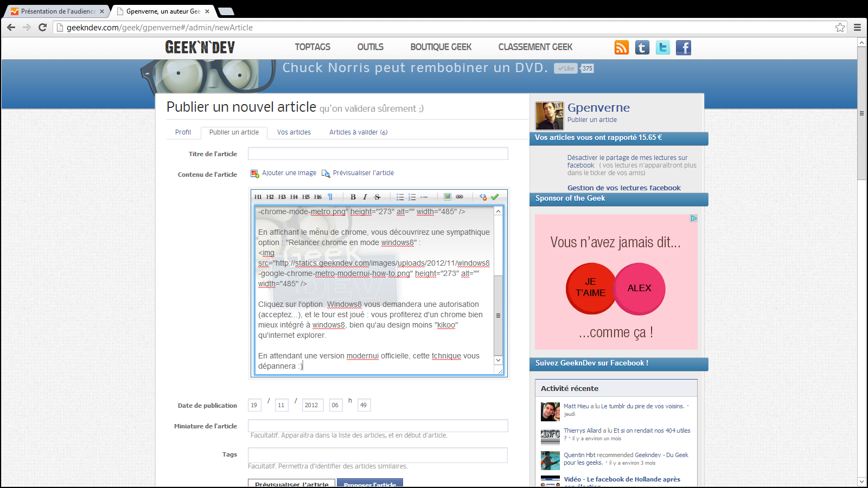This screenshot has width=868, height=488.
Task: Click the Miniature de l'article field
Action: [x=378, y=426]
